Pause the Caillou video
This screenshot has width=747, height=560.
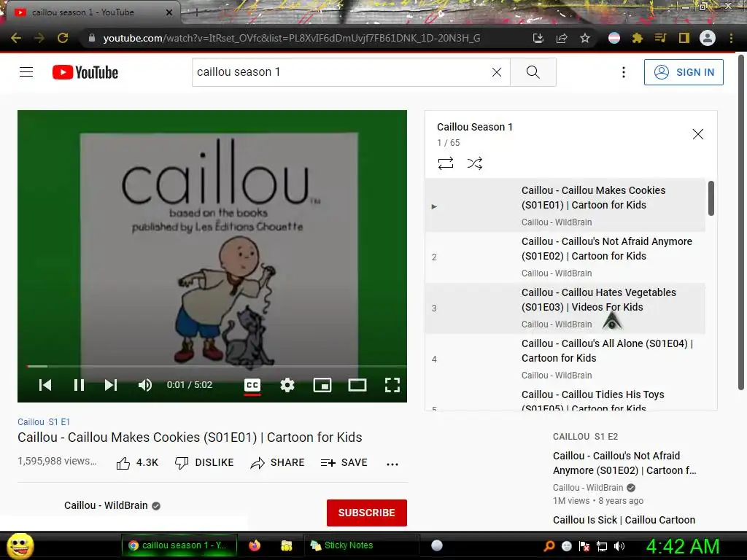point(79,385)
